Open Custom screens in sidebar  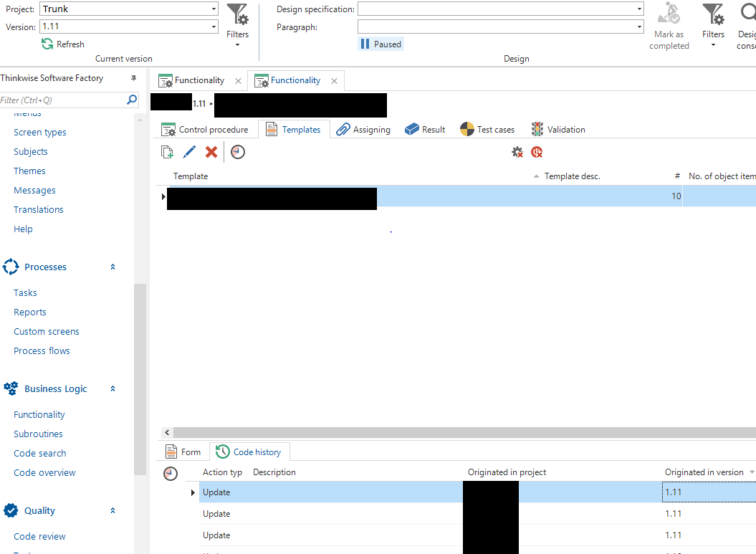[x=47, y=331]
